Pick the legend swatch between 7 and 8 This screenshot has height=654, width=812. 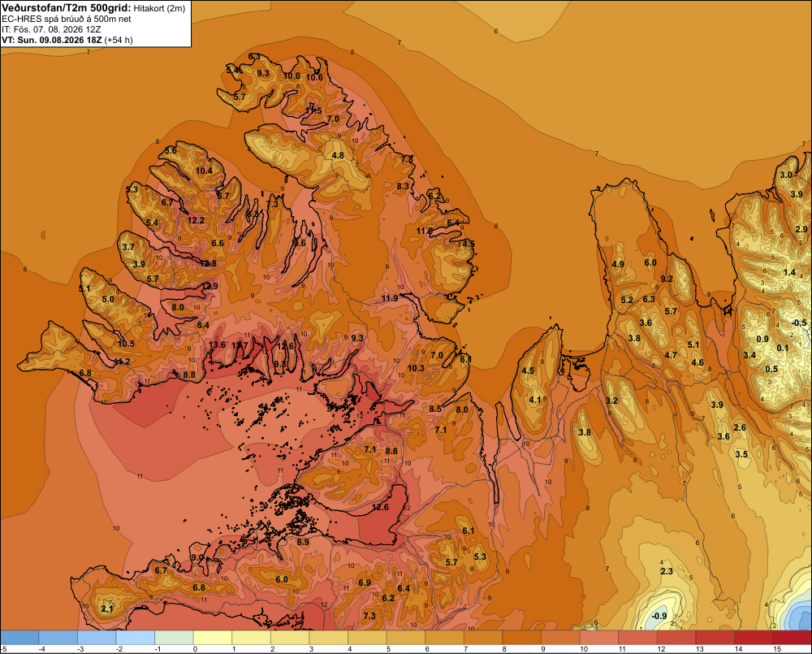click(483, 638)
